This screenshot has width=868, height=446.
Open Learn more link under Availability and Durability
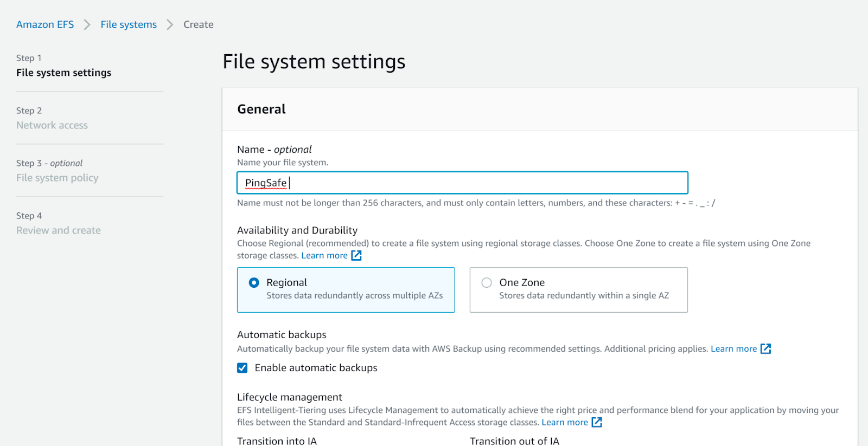tap(324, 255)
